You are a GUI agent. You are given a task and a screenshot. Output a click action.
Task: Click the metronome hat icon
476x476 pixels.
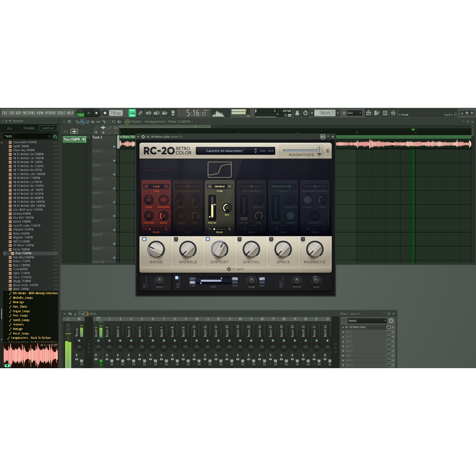pos(297,113)
